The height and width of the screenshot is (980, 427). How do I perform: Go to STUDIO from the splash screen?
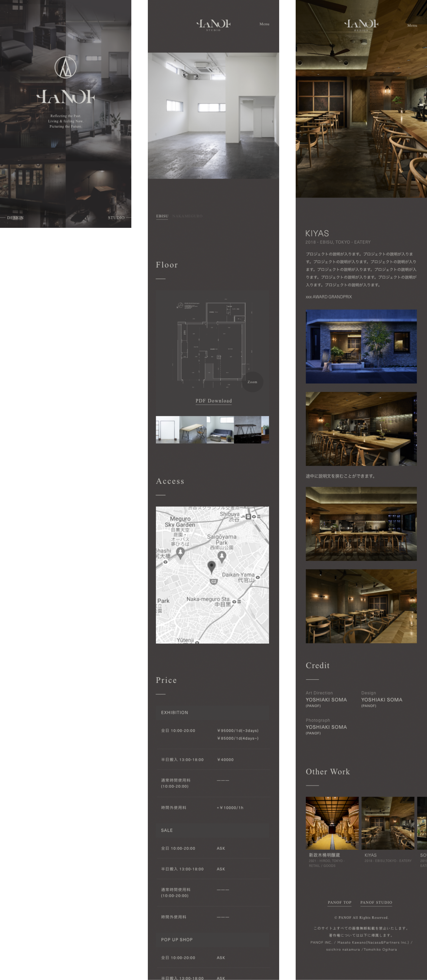pos(116,218)
